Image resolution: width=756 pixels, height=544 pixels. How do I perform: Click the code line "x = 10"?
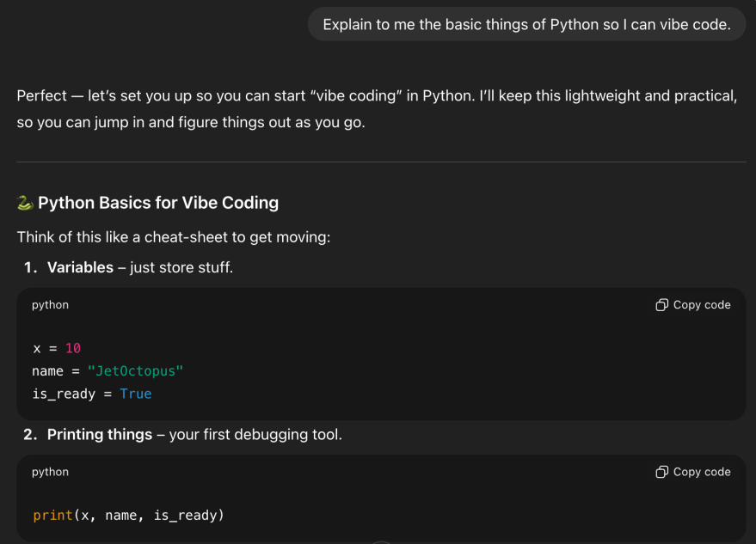click(57, 348)
